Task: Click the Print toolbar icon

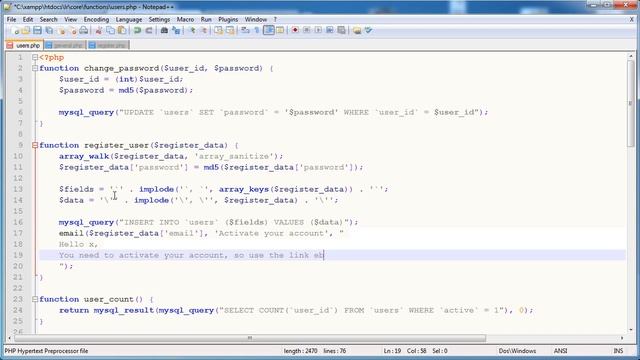Action: (x=84, y=31)
